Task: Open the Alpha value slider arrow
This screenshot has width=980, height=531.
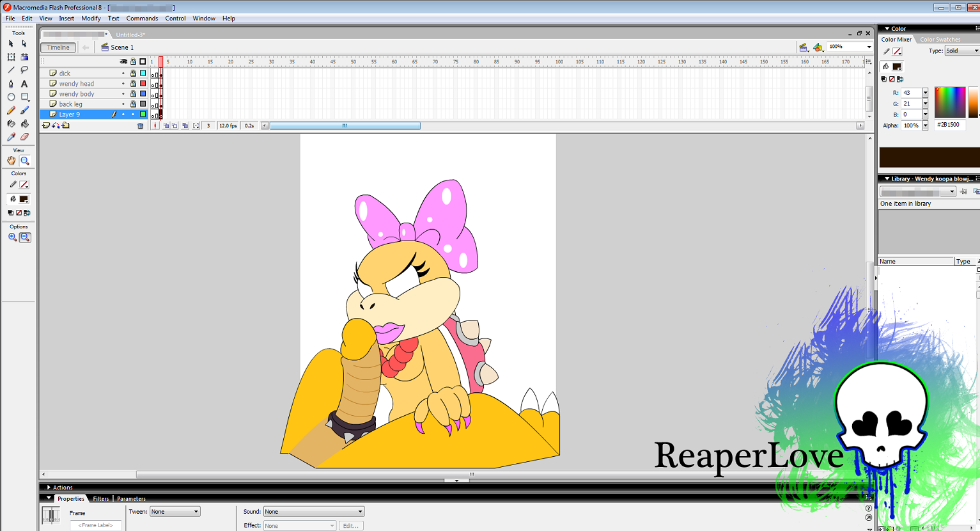Action: [x=925, y=125]
